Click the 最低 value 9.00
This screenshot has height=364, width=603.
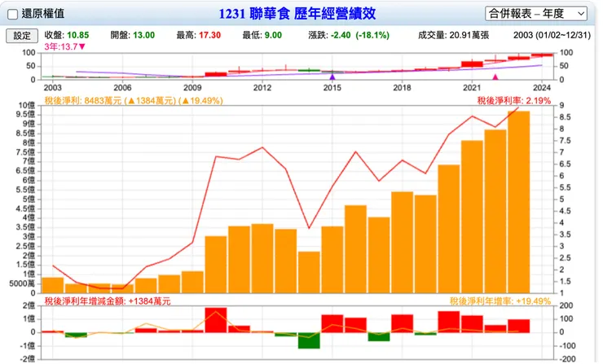pos(273,35)
